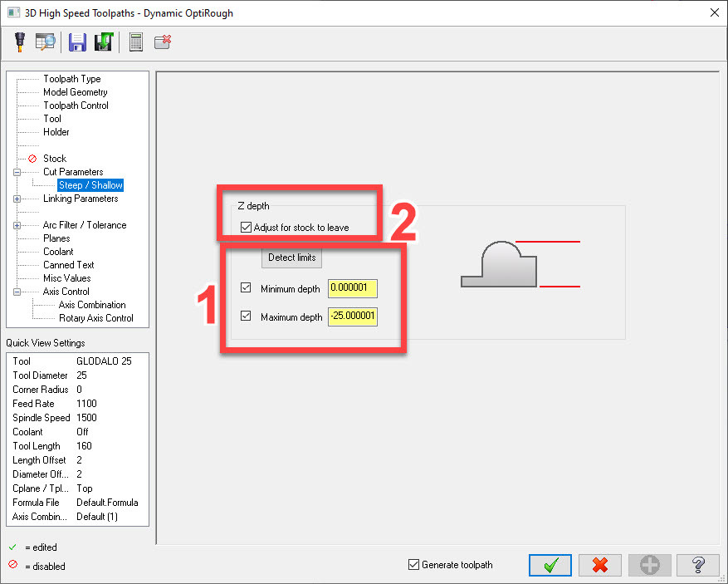The width and height of the screenshot is (728, 584).
Task: Toggle the Maximum depth checkbox
Action: [245, 317]
